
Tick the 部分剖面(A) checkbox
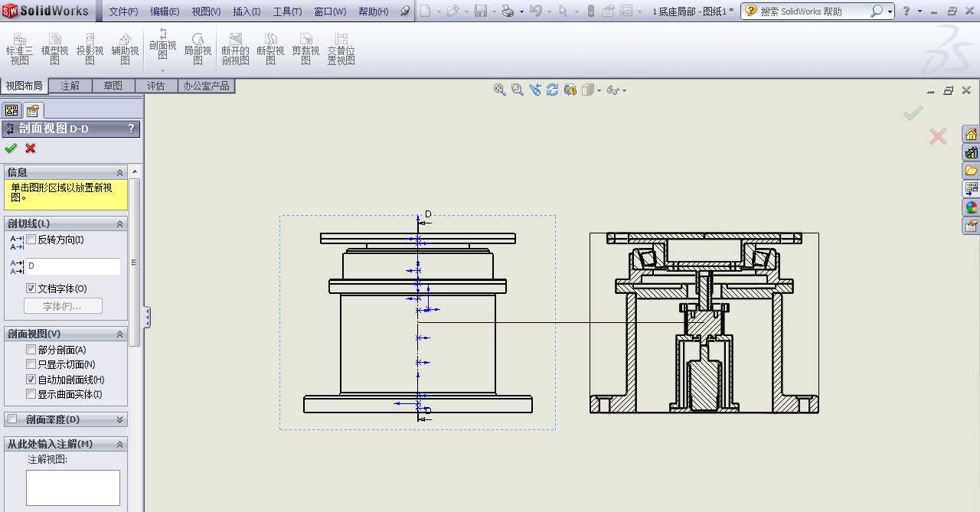31,350
